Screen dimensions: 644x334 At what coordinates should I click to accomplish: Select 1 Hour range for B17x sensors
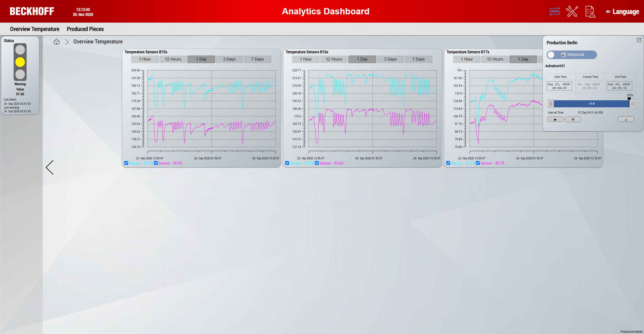point(467,59)
